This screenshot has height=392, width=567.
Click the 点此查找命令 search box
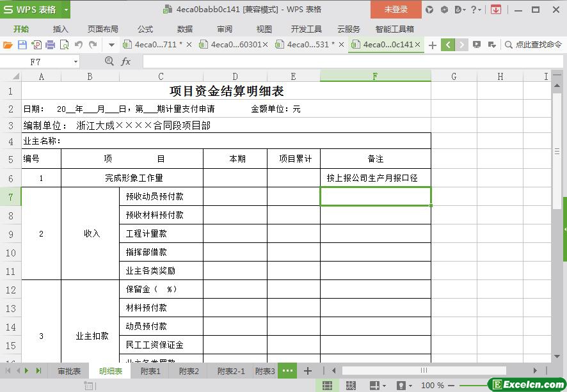tap(533, 45)
